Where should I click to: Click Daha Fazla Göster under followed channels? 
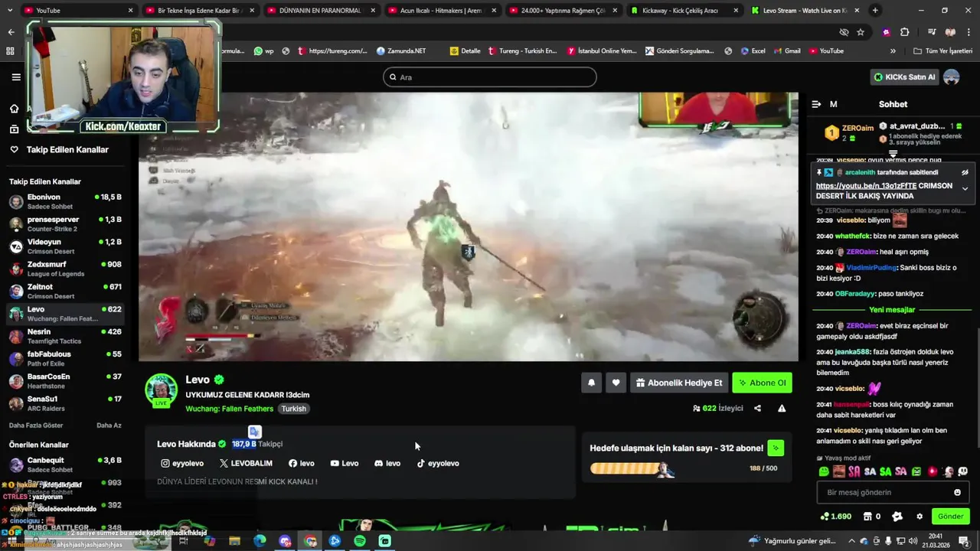coord(35,425)
